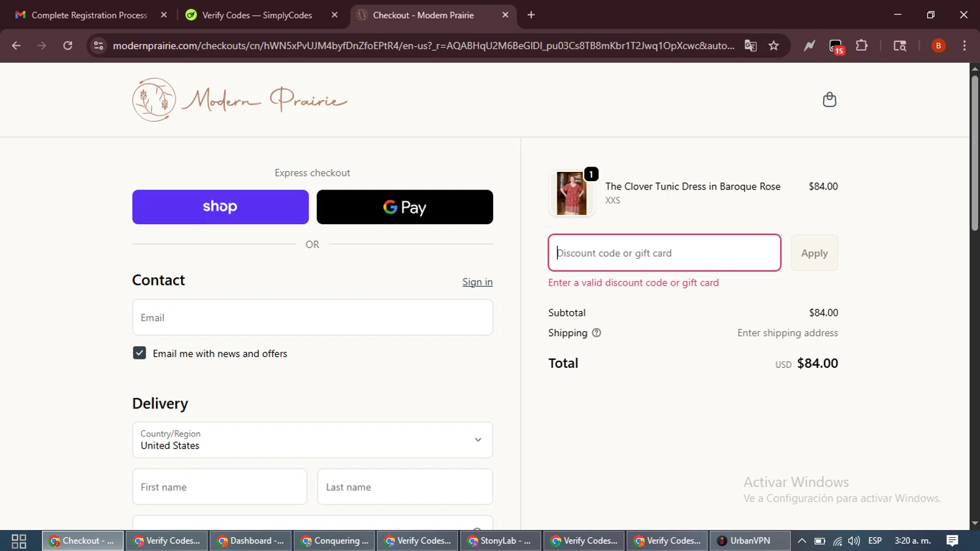Show hidden system tray icons
The image size is (980, 551).
(802, 541)
